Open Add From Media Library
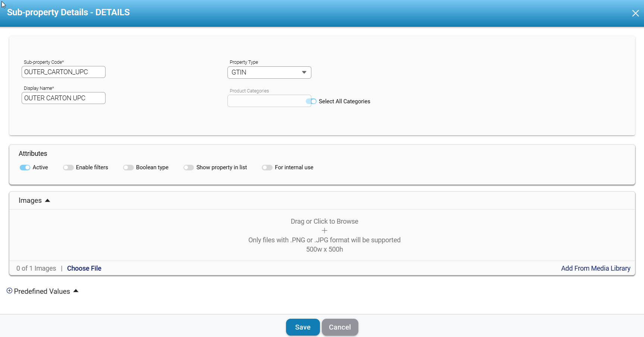This screenshot has width=644, height=337. [596, 268]
